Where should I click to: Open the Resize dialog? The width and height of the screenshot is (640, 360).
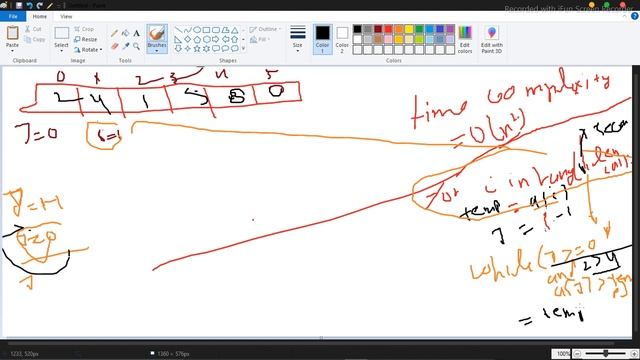86,39
